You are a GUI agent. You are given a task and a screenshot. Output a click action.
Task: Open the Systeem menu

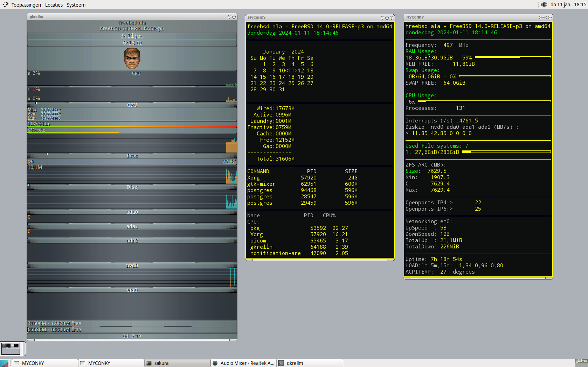(x=76, y=5)
